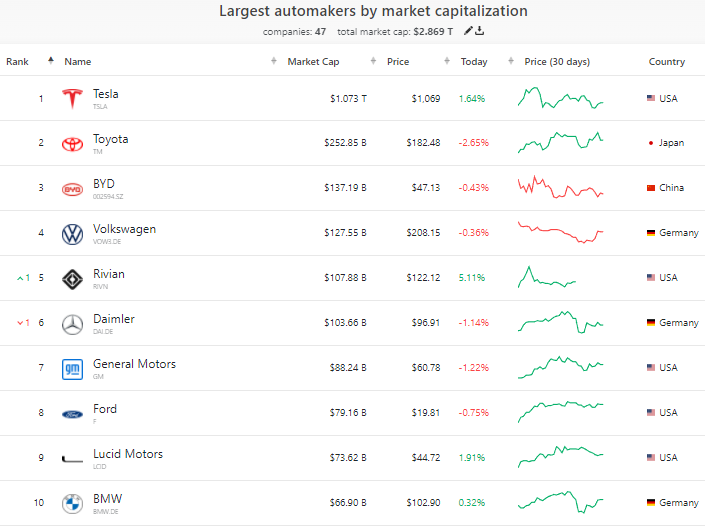Viewport: 705px width, 530px height.
Task: Sort the list by Name column header
Action: click(x=78, y=62)
